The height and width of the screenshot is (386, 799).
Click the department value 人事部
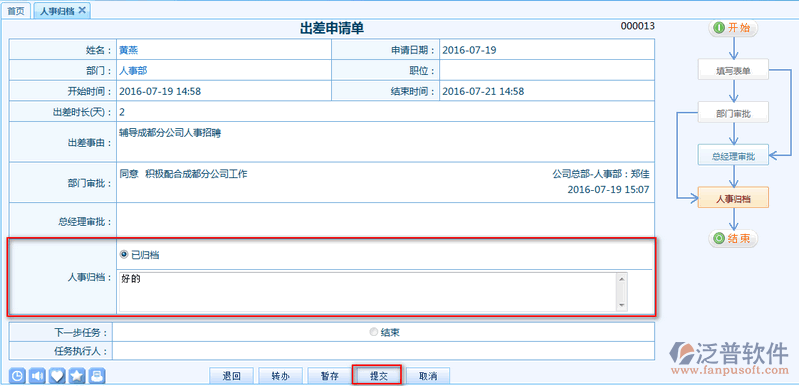(133, 71)
